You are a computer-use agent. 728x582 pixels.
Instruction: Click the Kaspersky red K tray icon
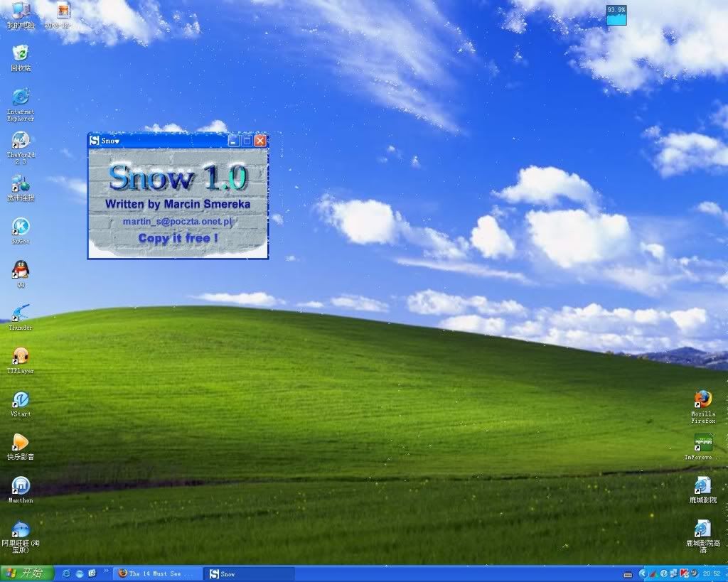tap(684, 573)
